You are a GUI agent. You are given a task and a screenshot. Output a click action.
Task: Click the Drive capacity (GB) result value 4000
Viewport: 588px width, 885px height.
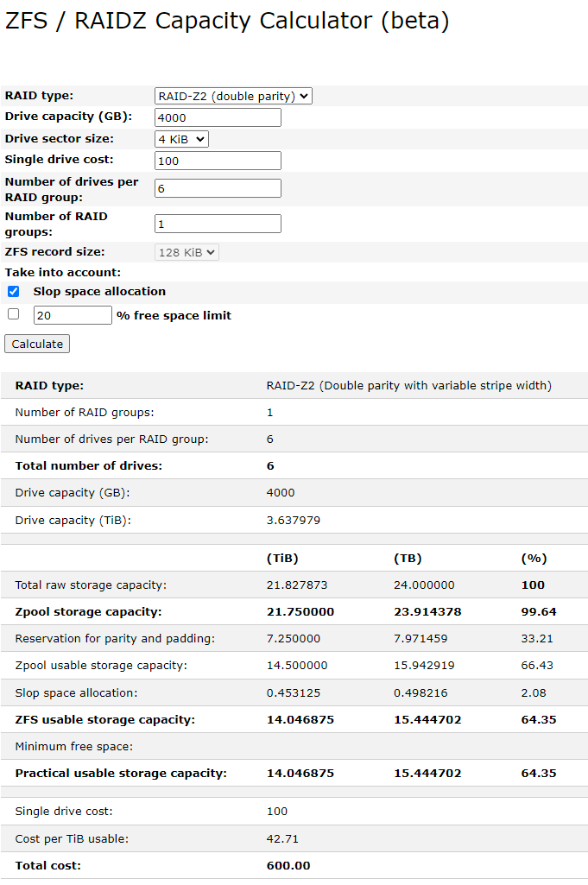coord(281,492)
